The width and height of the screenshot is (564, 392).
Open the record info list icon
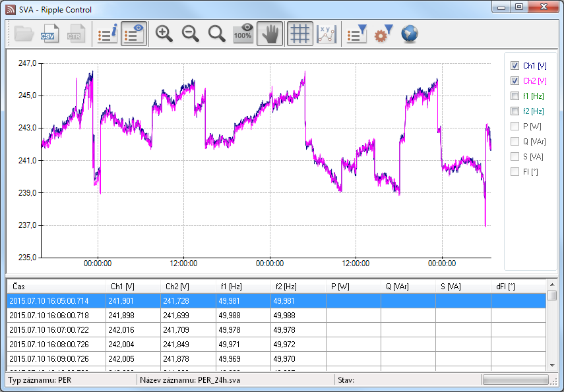point(107,34)
